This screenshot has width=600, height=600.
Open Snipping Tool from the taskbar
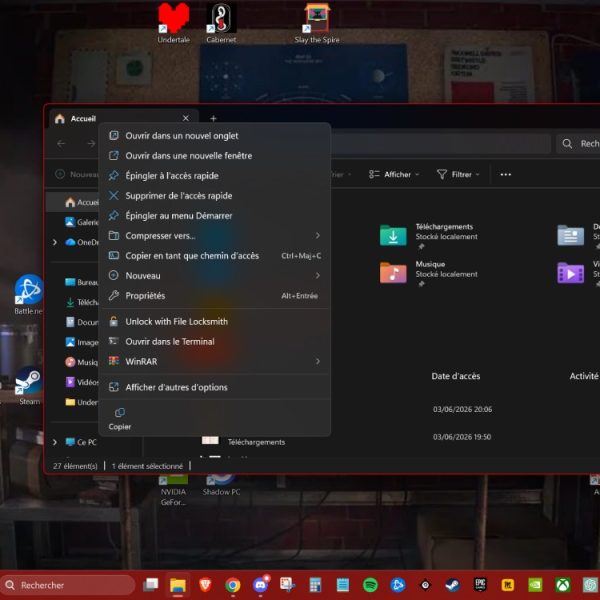(288, 585)
